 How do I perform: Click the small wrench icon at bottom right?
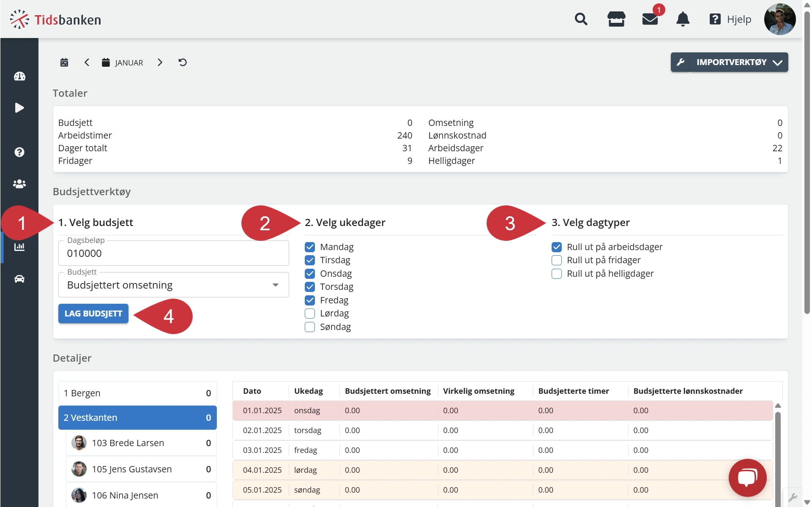(x=793, y=497)
